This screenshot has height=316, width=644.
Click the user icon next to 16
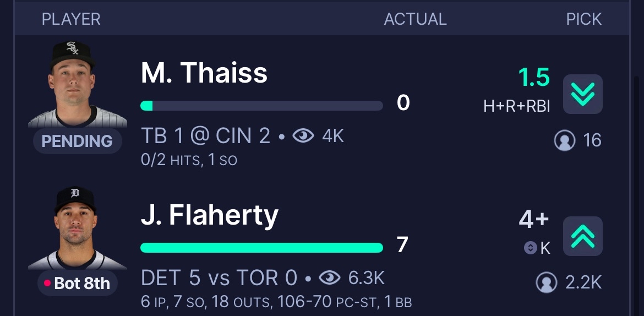tap(564, 140)
